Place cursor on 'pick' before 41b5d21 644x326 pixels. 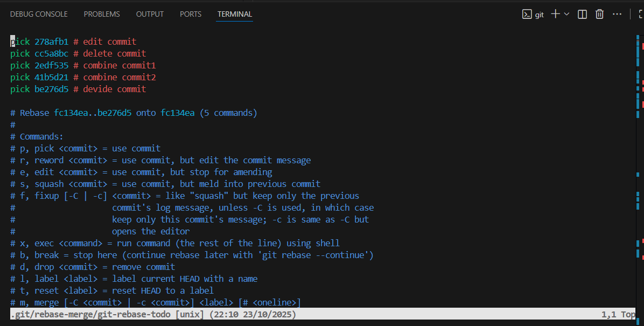(20, 77)
